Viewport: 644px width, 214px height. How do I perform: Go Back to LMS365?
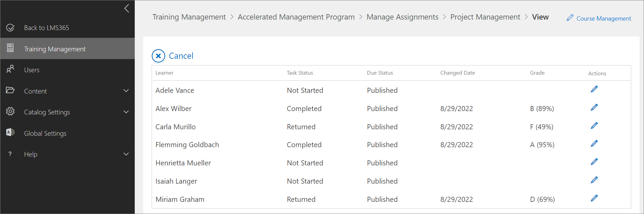point(46,28)
